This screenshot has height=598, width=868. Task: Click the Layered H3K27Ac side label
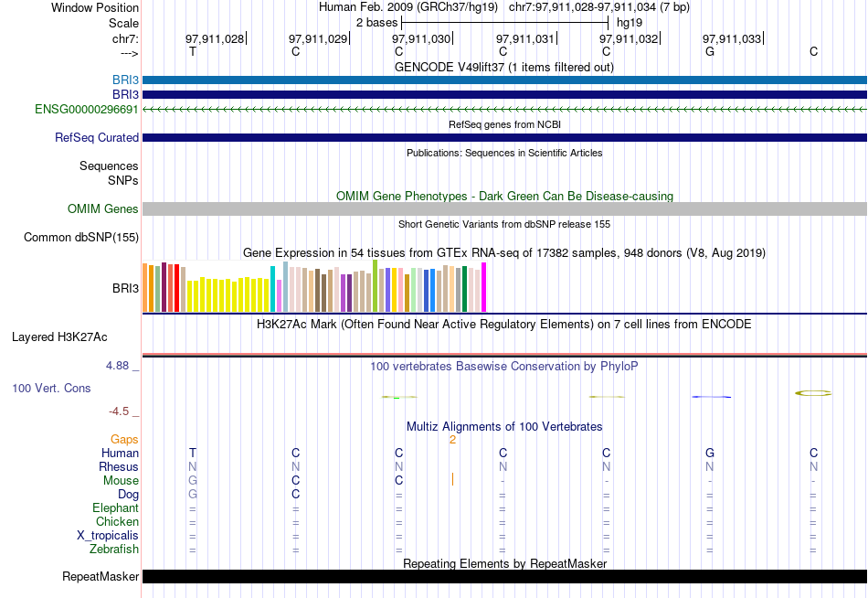pos(59,337)
